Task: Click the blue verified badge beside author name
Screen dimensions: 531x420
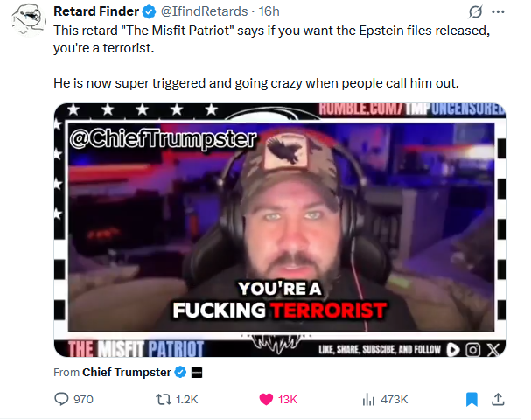Action: pos(149,12)
